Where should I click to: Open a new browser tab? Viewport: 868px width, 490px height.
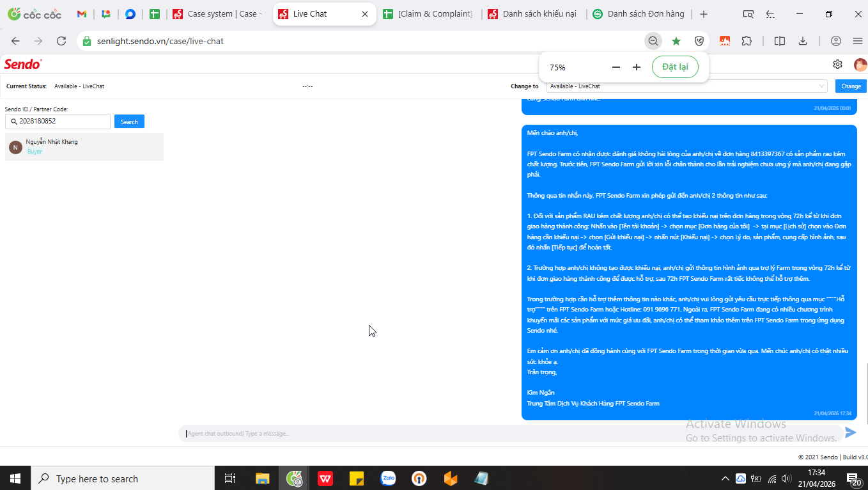pos(704,14)
